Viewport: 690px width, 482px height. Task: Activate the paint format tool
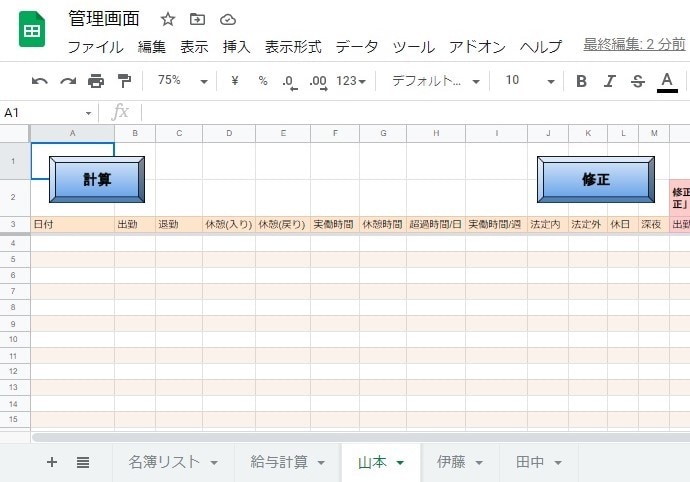point(125,81)
